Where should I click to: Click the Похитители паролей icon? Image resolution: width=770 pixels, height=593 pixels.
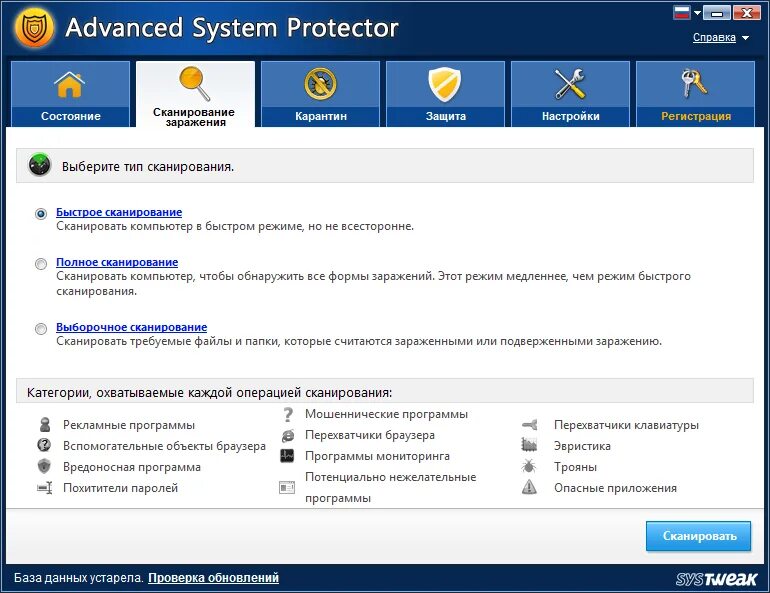[45, 487]
